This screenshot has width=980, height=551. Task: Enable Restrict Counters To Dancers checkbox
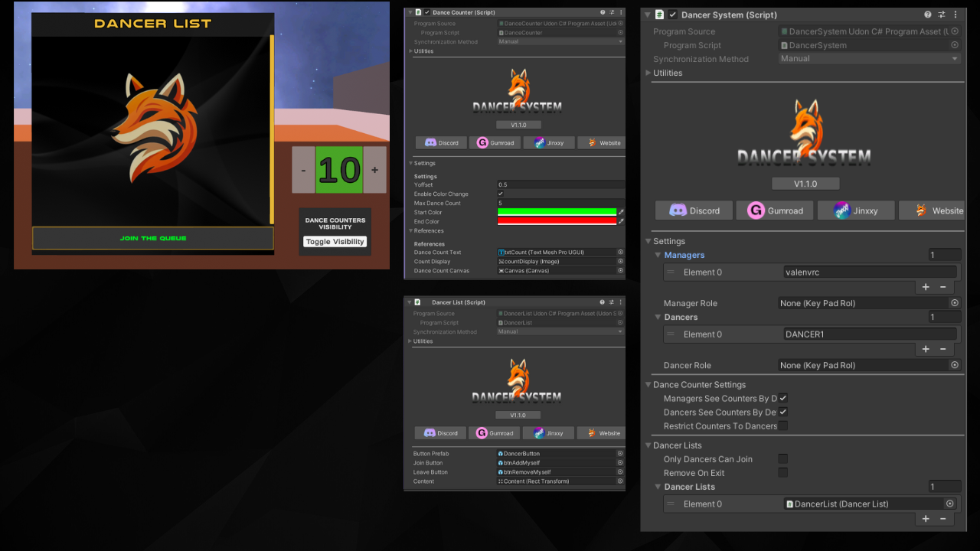tap(782, 425)
